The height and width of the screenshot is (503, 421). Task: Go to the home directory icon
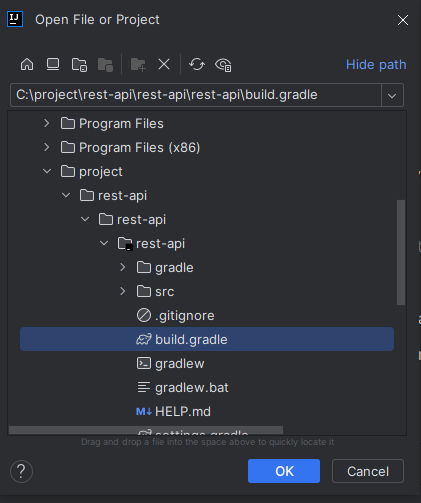click(27, 64)
